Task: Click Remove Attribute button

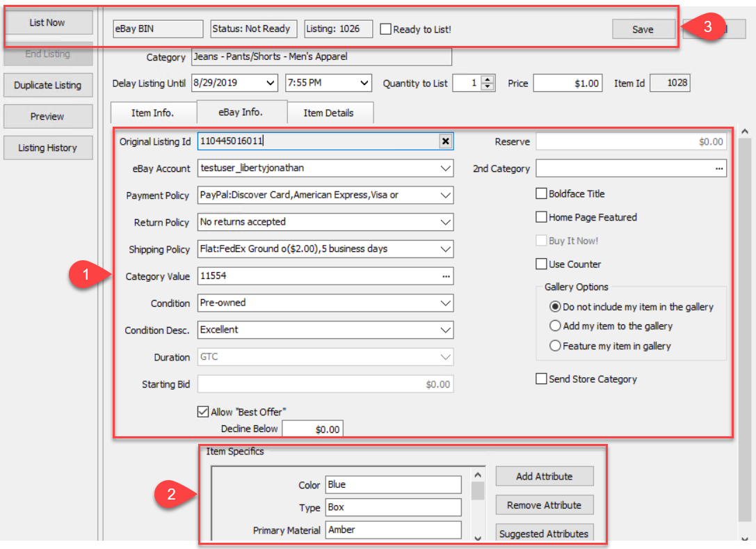Action: pyautogui.click(x=545, y=505)
